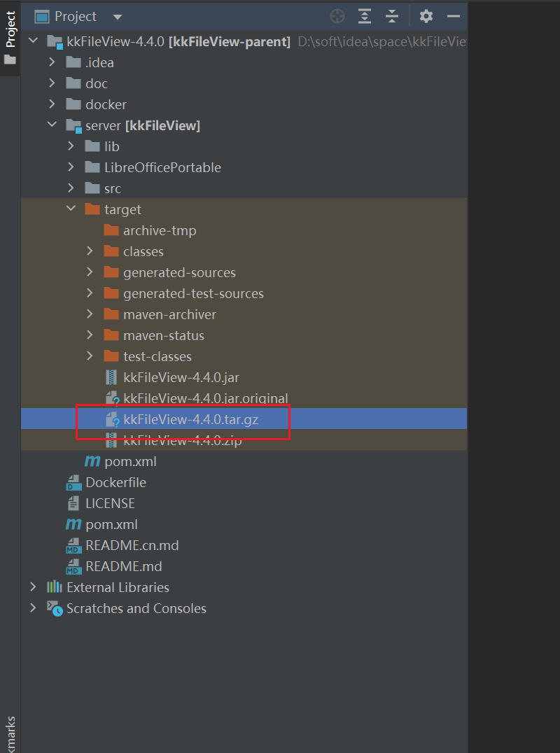This screenshot has width=560, height=753.
Task: Click the LICENSE text file icon
Action: click(73, 503)
